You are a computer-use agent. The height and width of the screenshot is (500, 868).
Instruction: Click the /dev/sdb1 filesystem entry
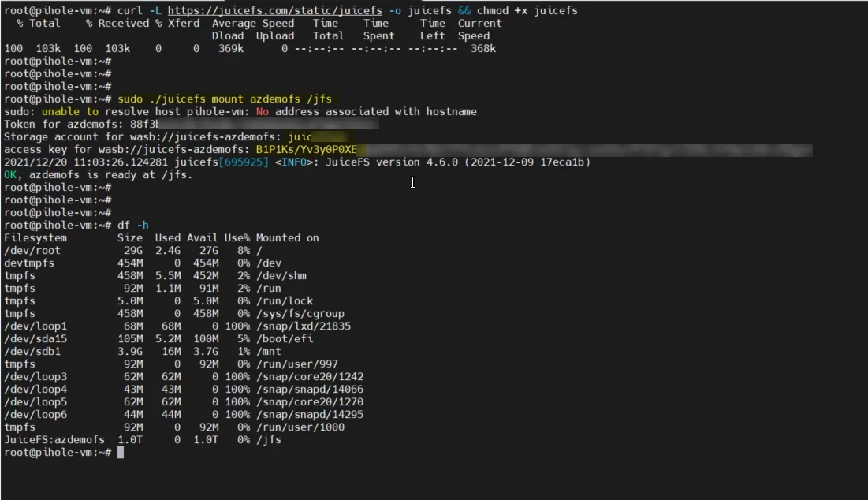click(x=32, y=352)
